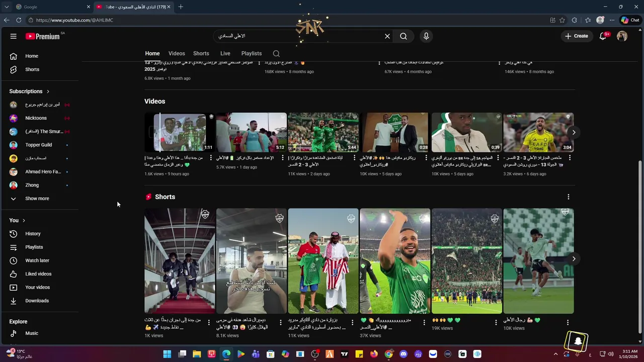Open Music under Explore
Image resolution: width=644 pixels, height=362 pixels.
[x=32, y=333]
